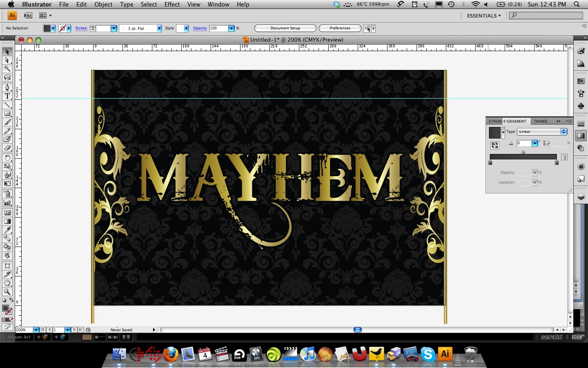
Task: Open the Effect menu
Action: tap(172, 4)
